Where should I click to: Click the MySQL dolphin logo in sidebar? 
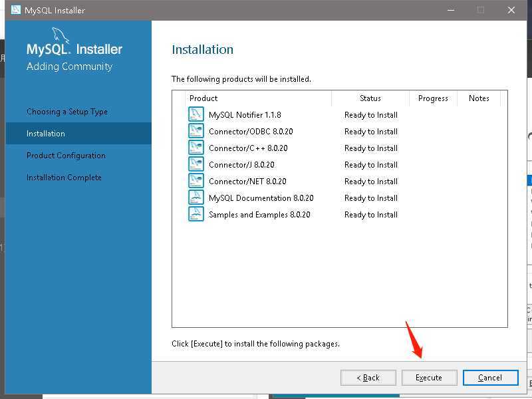61,35
